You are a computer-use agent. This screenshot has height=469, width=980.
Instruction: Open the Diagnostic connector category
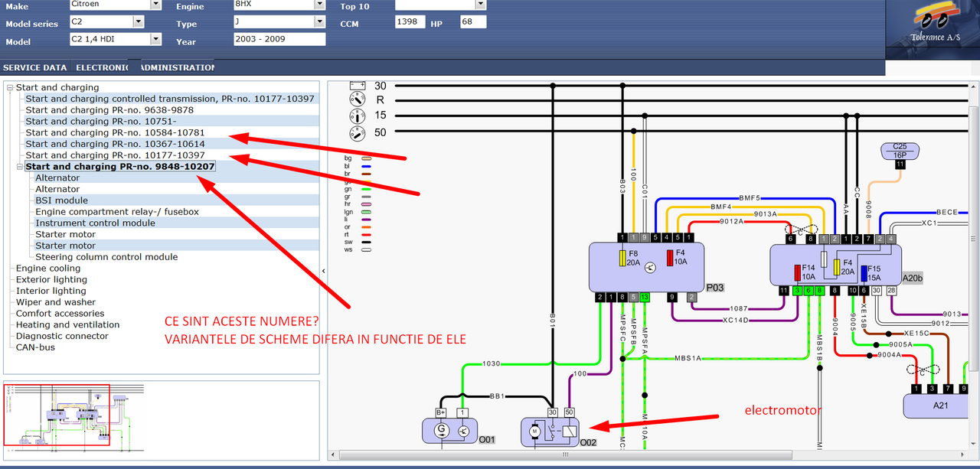pyautogui.click(x=63, y=336)
